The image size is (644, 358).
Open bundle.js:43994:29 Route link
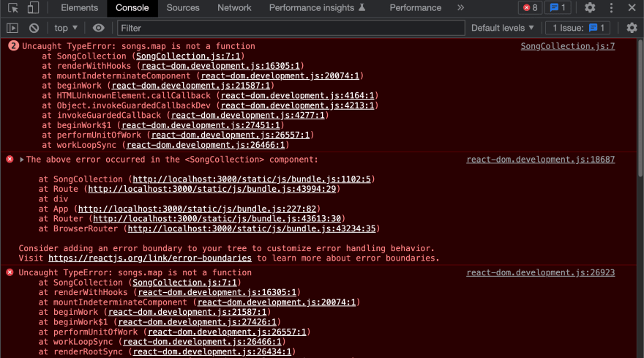click(x=212, y=189)
